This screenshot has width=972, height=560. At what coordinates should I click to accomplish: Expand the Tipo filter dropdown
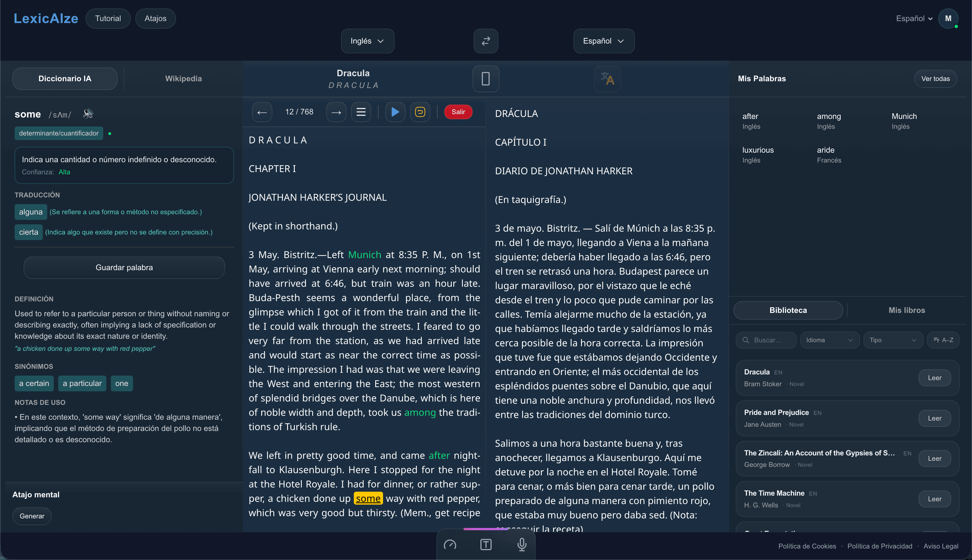[893, 340]
